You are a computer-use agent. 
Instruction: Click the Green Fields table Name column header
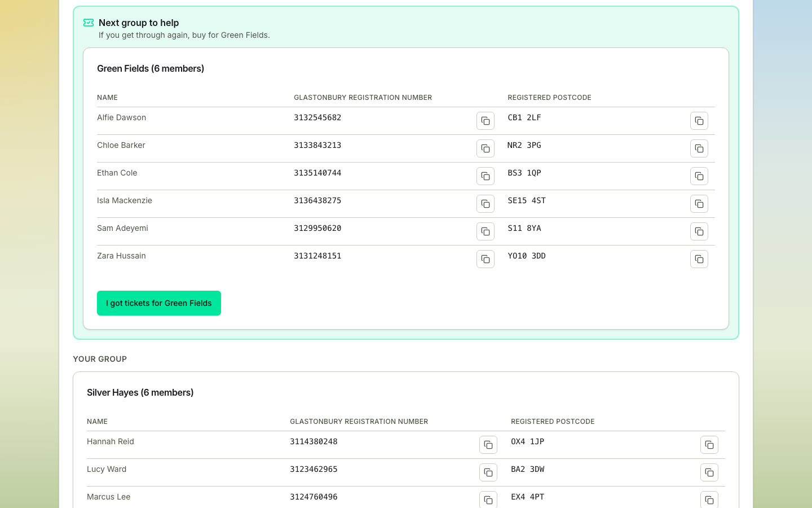point(108,98)
